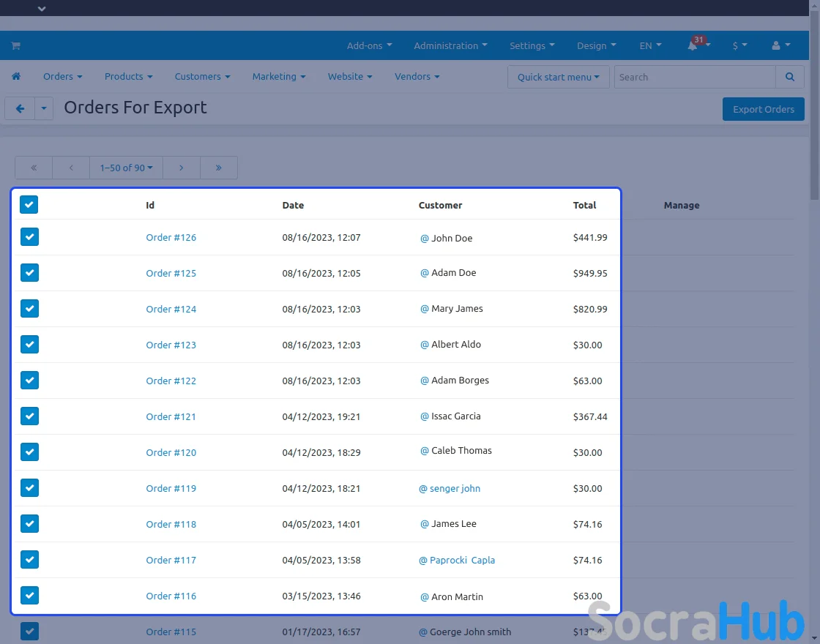Open the notifications bell icon
The width and height of the screenshot is (820, 644).
point(693,46)
